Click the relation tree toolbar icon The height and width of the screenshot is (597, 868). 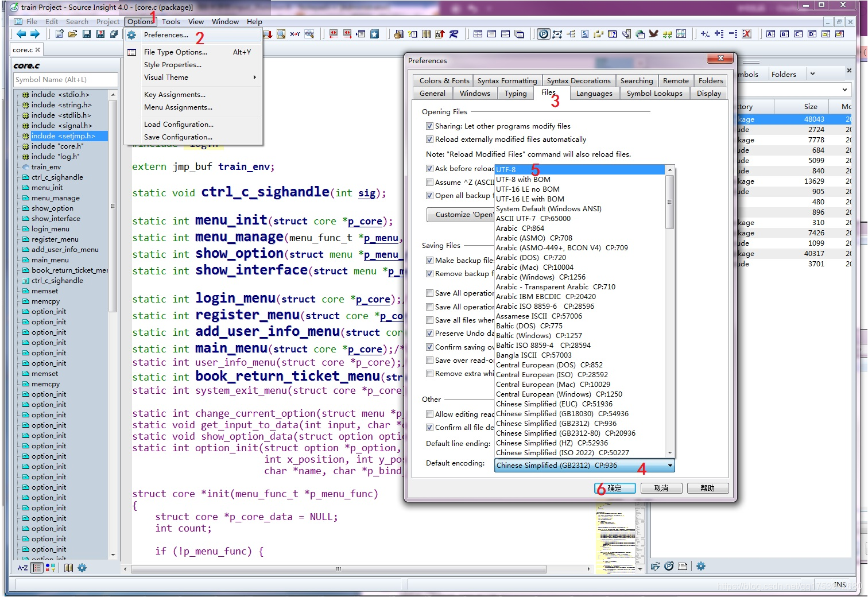point(571,34)
